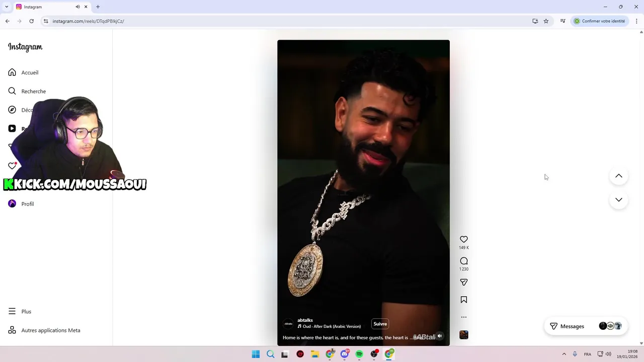Reload the Instagram page

point(31,21)
